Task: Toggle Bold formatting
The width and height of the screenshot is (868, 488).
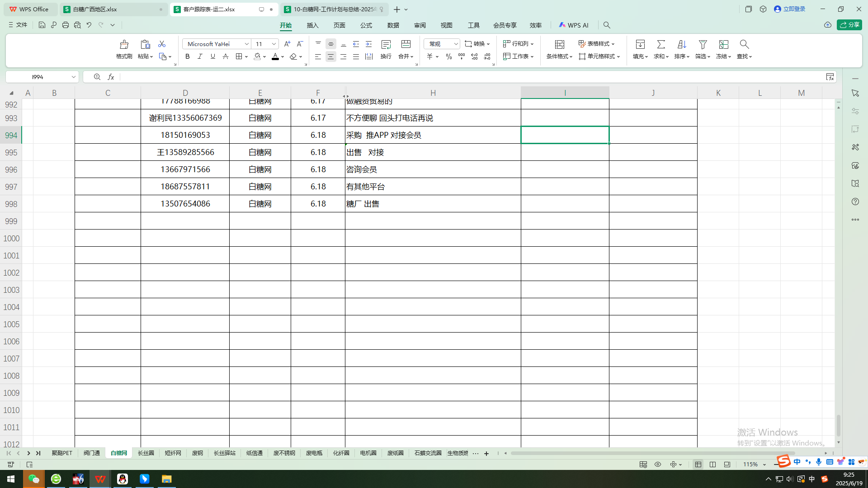Action: (x=187, y=56)
